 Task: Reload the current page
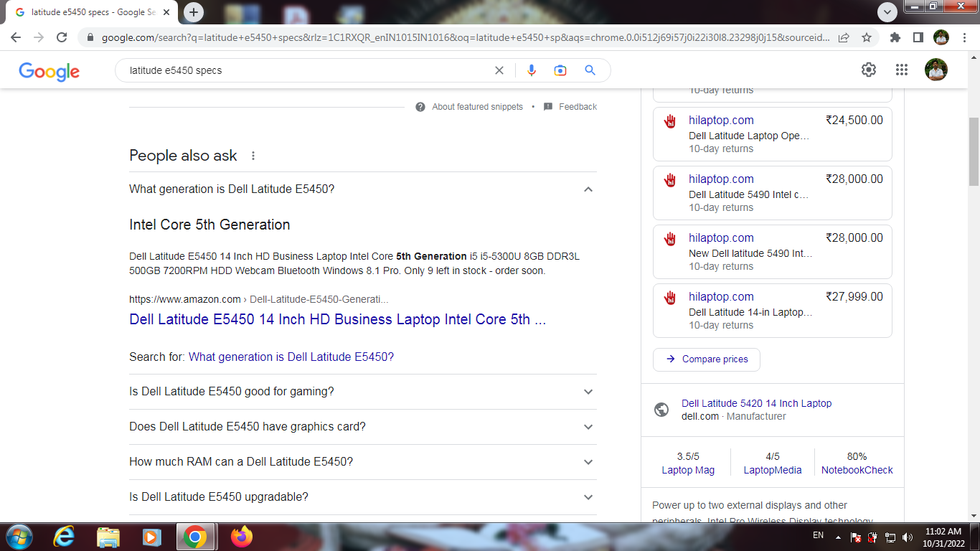[x=62, y=37]
